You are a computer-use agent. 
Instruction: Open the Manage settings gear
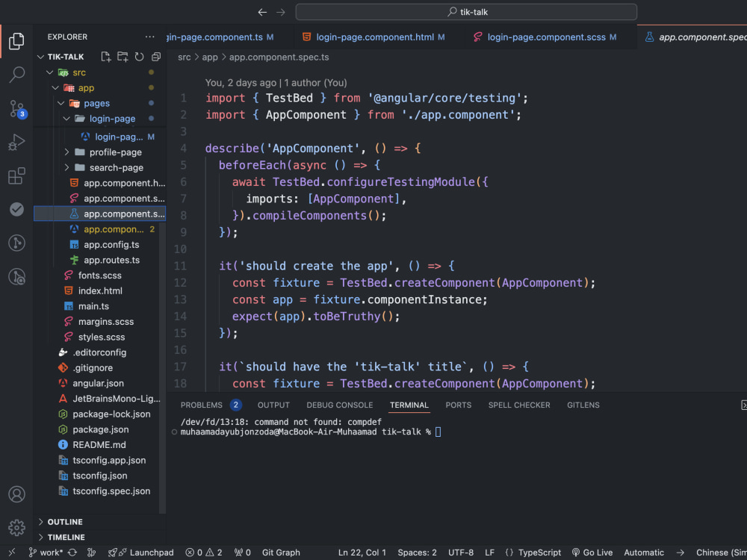[16, 527]
